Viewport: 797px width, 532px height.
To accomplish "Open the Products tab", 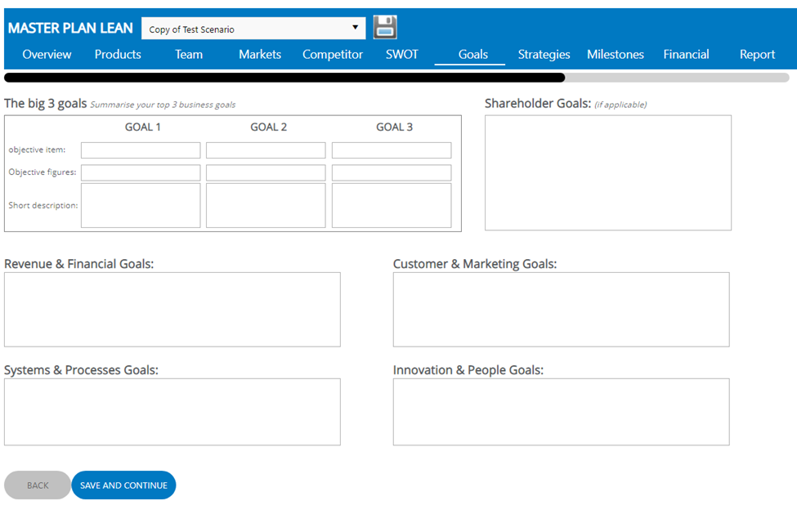I will pos(118,55).
